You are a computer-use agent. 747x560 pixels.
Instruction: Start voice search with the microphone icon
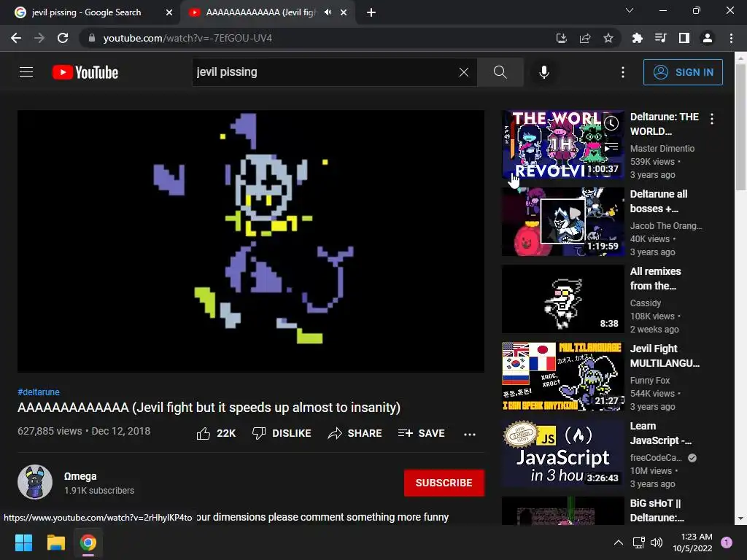tap(544, 72)
